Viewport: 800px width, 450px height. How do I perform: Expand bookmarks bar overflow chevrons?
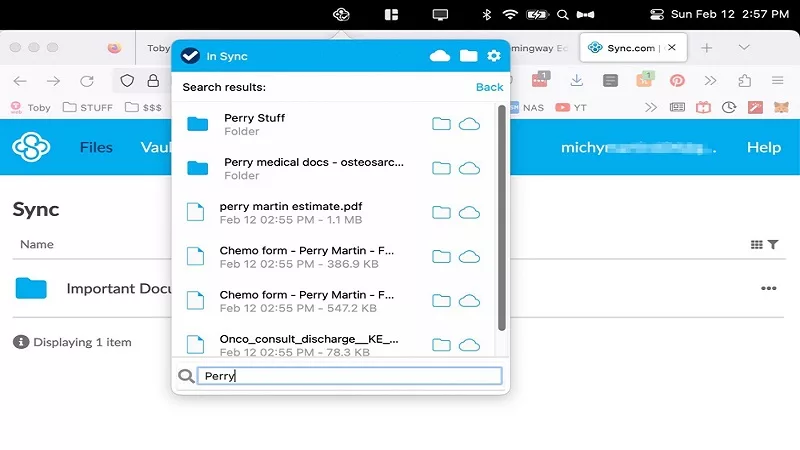click(651, 107)
